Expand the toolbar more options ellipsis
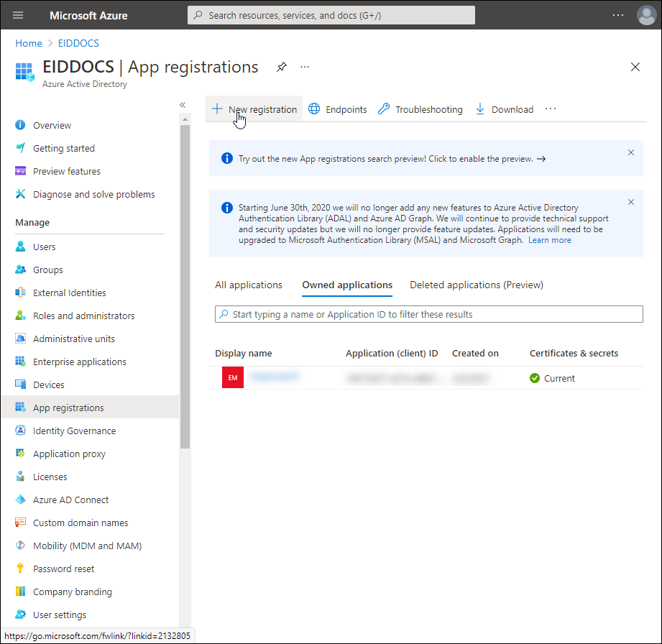 tap(551, 109)
